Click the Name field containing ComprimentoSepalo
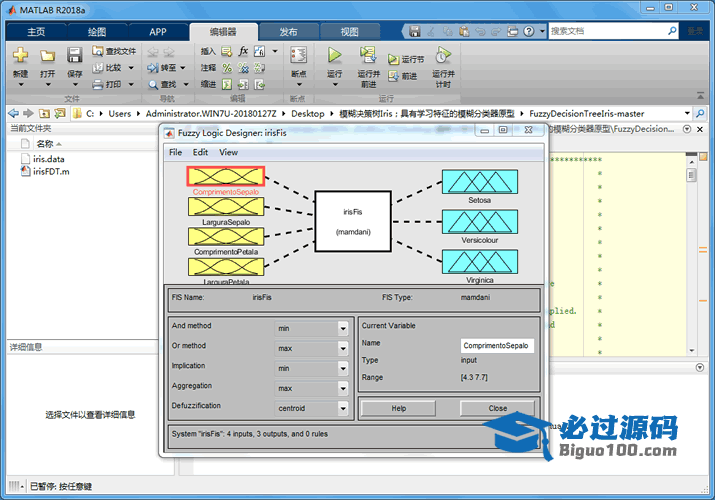Viewport: 715px width, 500px height. pyautogui.click(x=497, y=346)
